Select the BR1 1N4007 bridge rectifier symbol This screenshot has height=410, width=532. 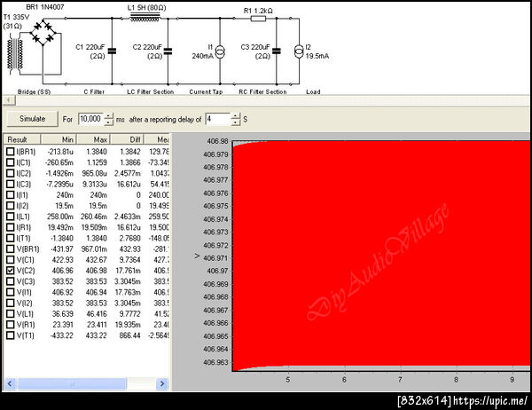[x=43, y=32]
